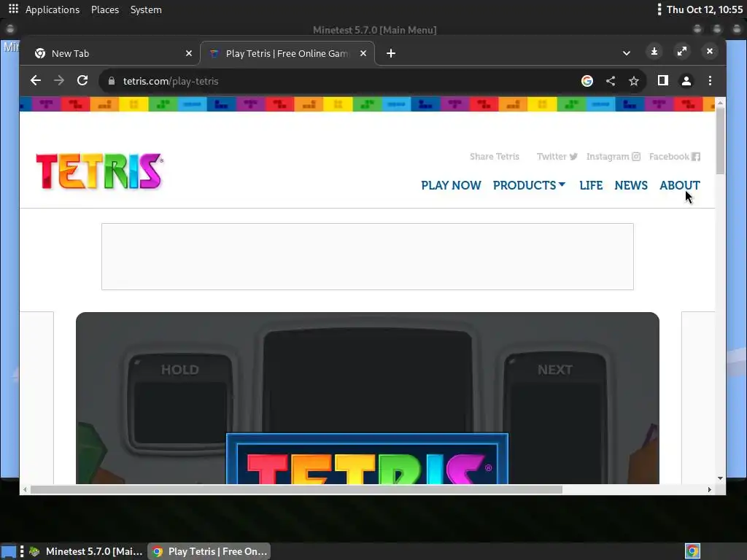Click the Tetris game splash logo

click(367, 459)
